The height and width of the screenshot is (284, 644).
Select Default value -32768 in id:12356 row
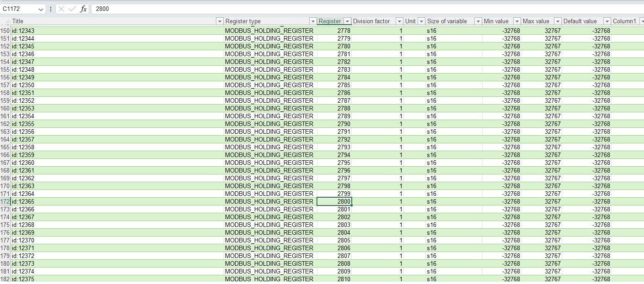pos(586,131)
